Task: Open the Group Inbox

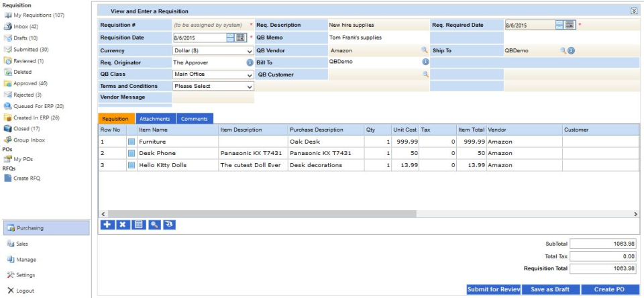Action: [24, 140]
